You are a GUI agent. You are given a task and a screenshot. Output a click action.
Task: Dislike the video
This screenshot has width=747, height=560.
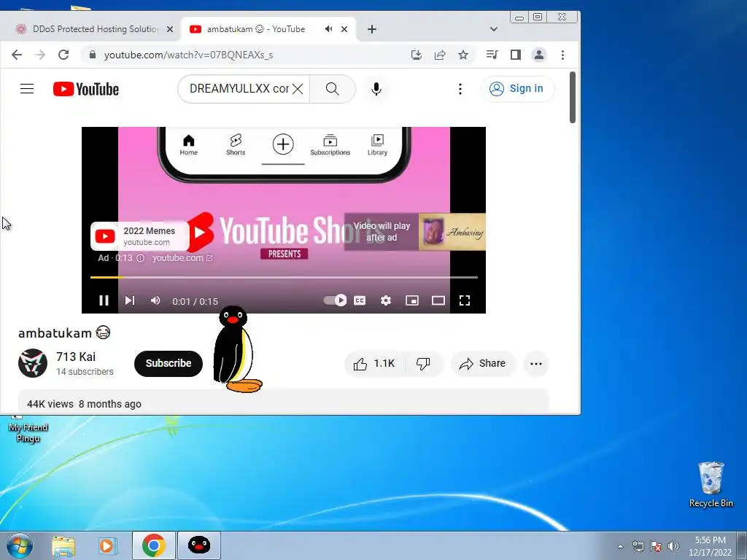coord(423,364)
